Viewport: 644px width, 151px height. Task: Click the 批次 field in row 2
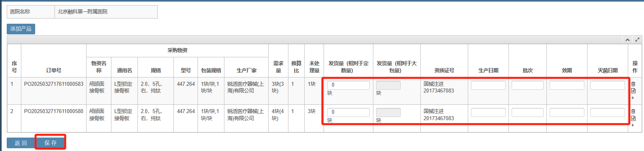click(527, 112)
